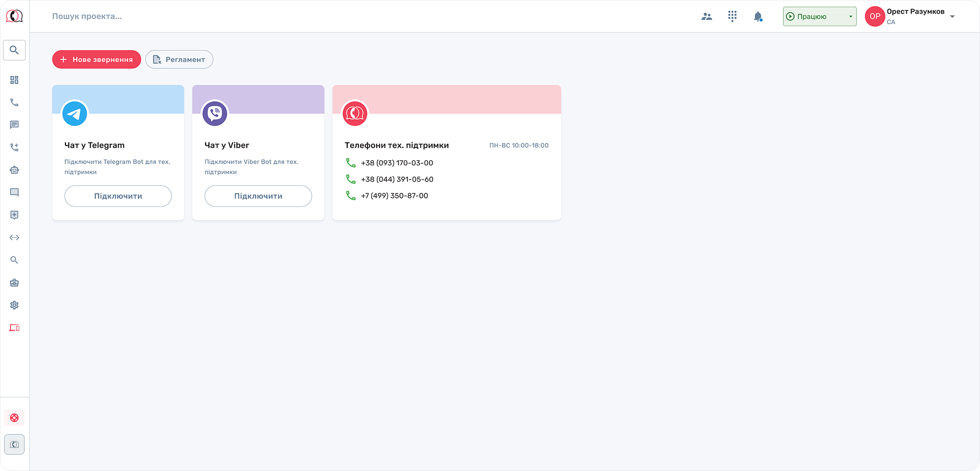The height and width of the screenshot is (471, 980).
Task: Open the robot bot icon in sidebar
Action: click(x=14, y=170)
